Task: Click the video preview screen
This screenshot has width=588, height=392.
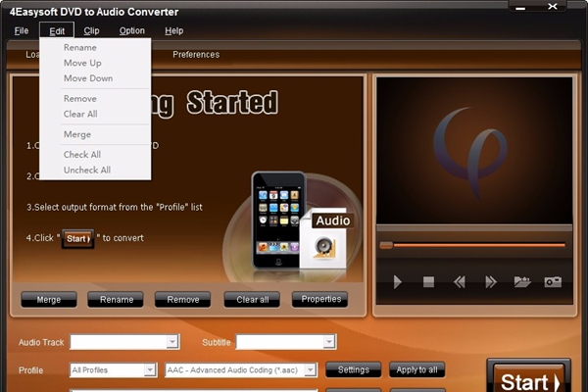Action: 474,150
